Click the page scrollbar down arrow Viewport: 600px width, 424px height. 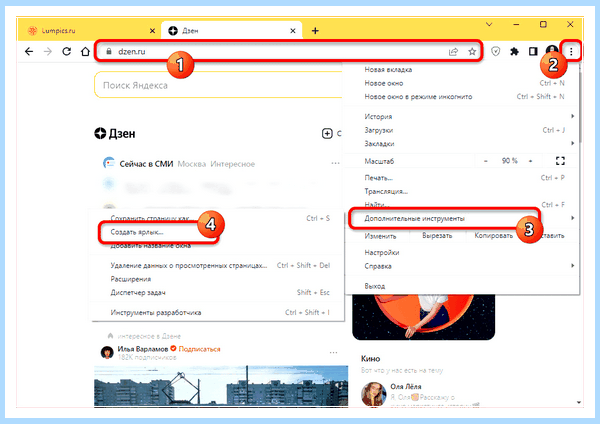pos(579,402)
